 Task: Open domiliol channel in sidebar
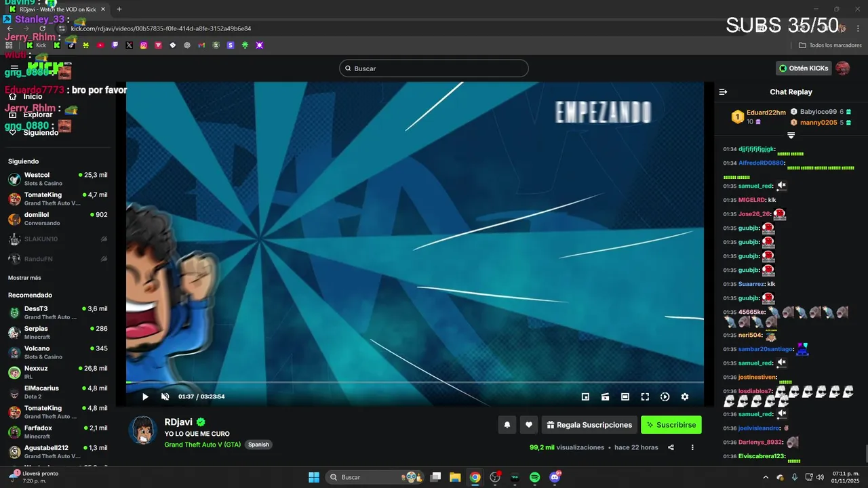point(58,219)
